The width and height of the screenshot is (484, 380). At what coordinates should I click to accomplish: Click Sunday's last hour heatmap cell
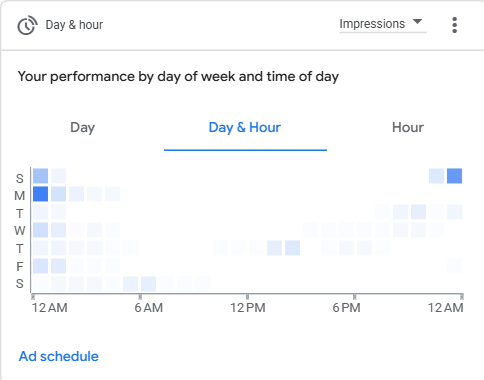point(454,176)
